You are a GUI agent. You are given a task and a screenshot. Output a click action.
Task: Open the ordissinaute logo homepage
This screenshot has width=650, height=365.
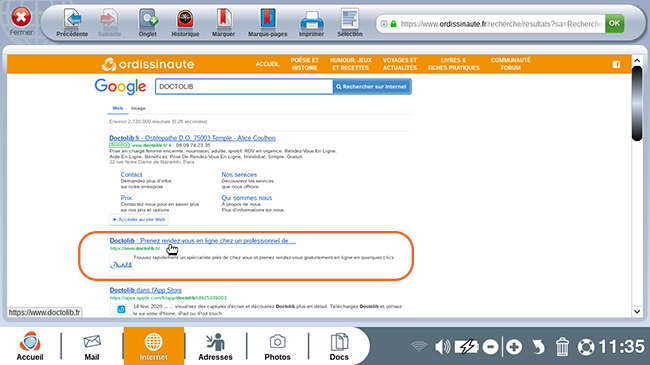[148, 64]
